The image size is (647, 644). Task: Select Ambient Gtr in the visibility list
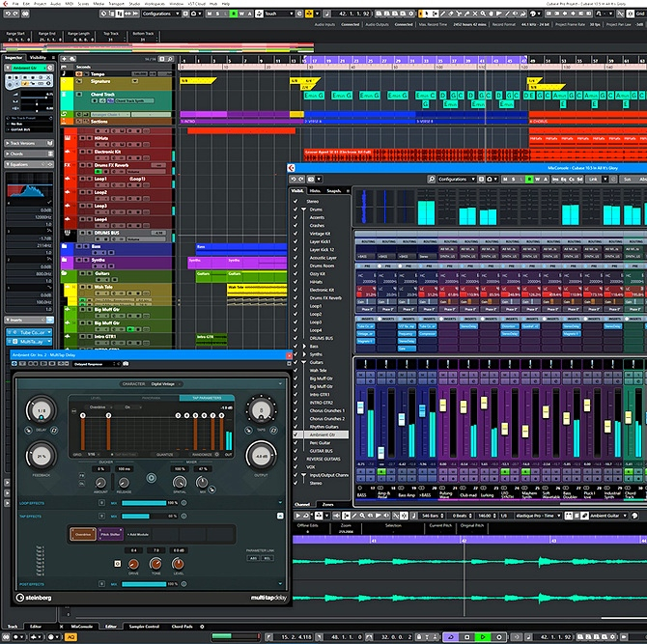323,434
